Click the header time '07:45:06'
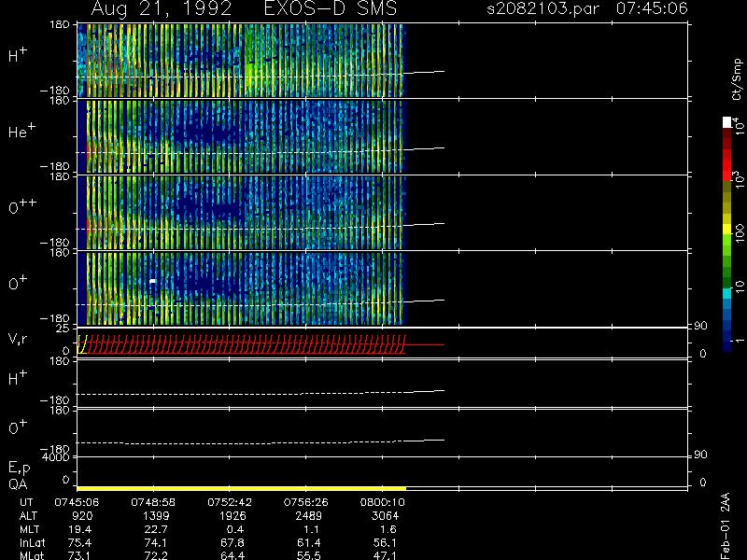Screen dimensions: 747x560 (x=652, y=8)
